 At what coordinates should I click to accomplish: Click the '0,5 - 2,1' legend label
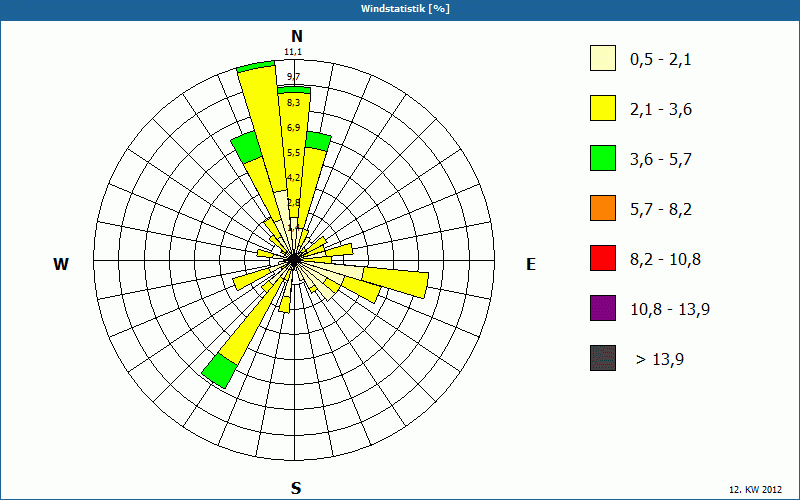pos(661,60)
